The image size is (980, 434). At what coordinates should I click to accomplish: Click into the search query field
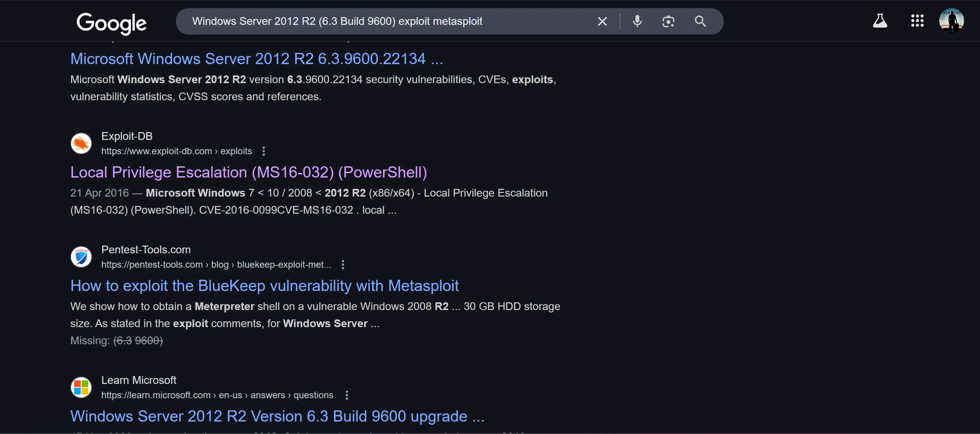[388, 21]
